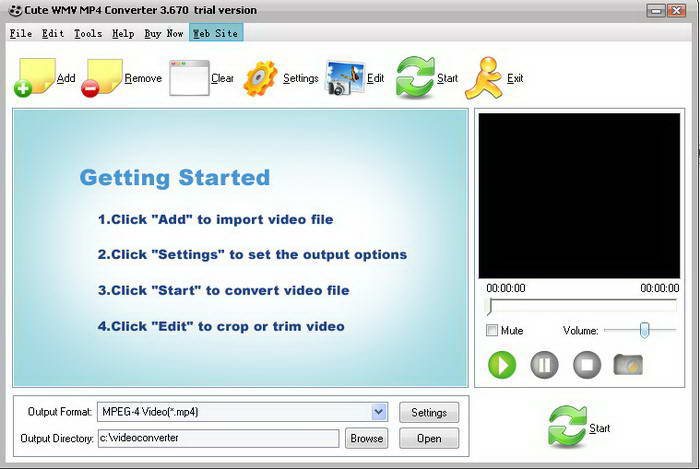Screen dimensions: 700x469
Task: Click the video seek bar track
Action: point(583,306)
